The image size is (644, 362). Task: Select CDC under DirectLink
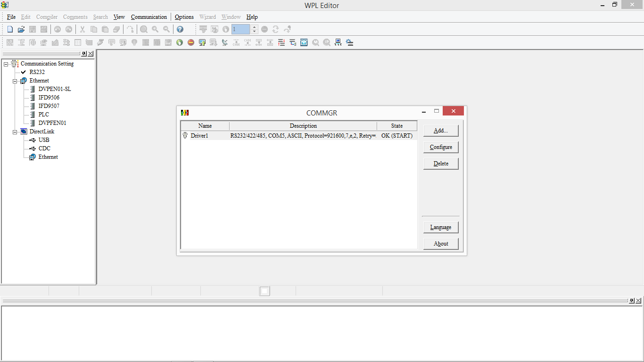tap(44, 148)
